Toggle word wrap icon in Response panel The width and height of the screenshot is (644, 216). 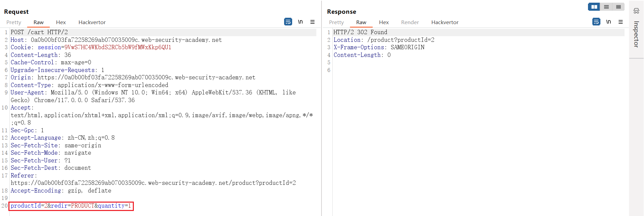(x=596, y=22)
